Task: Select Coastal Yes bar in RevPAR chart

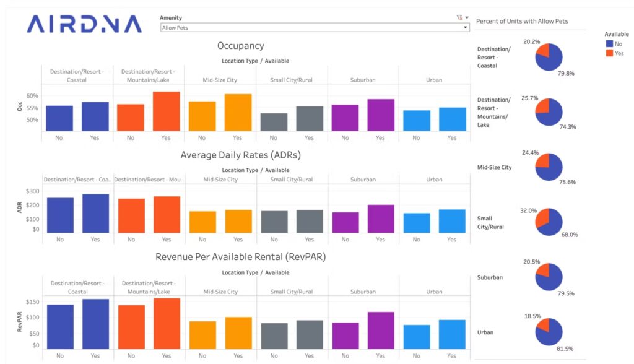Action: click(95, 324)
